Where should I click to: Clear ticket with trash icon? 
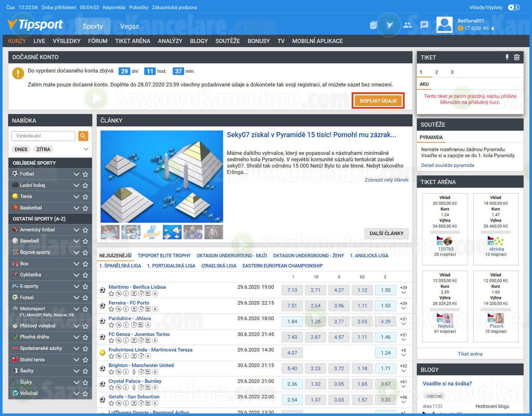(517, 57)
